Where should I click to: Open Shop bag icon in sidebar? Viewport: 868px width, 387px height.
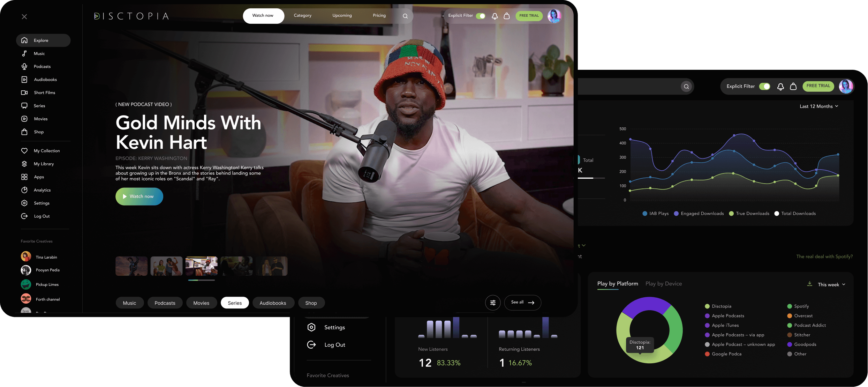tap(24, 132)
